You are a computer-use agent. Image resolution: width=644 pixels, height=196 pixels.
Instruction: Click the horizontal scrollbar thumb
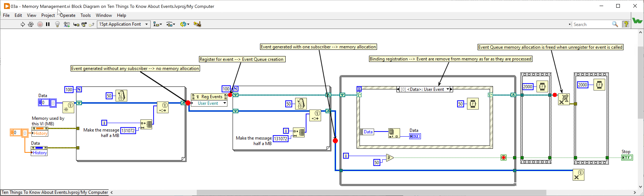[x=371, y=193]
